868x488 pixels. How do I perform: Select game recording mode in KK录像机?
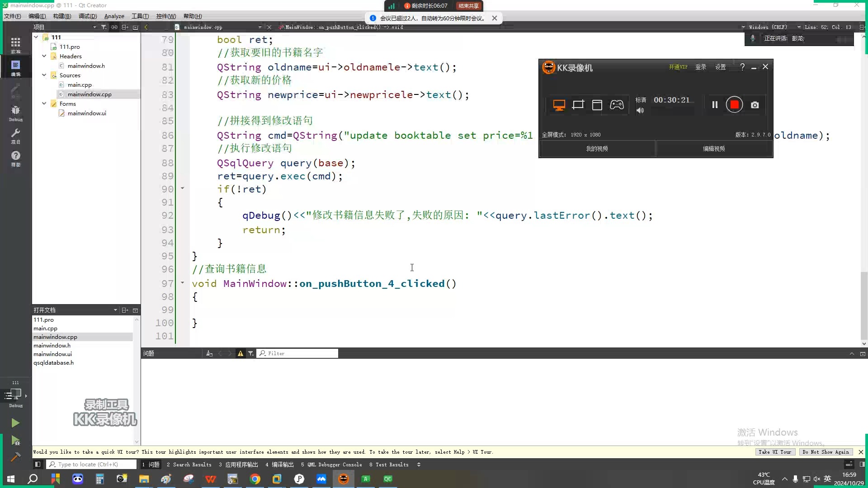point(616,104)
